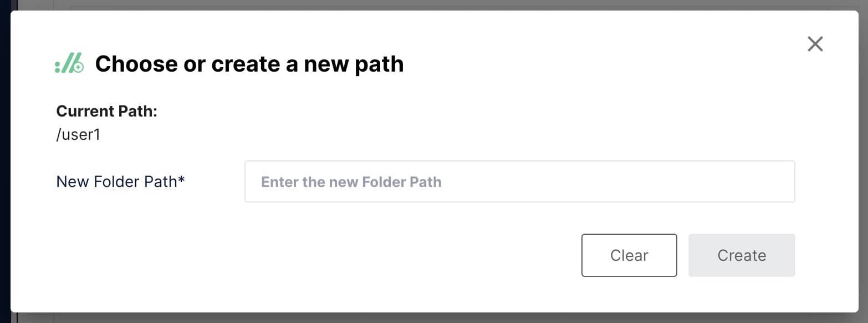
Task: Click the Create button
Action: coord(742,255)
